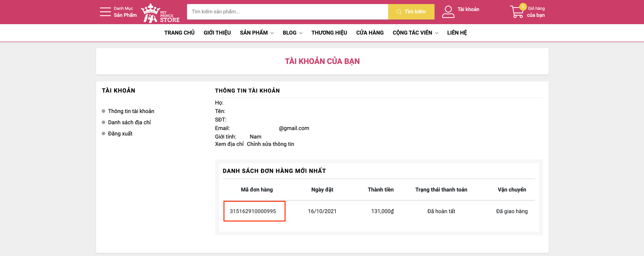The height and width of the screenshot is (256, 644).
Task: Click the THÔNG TIN TÀI KHOẢN section heading
Action: [247, 91]
